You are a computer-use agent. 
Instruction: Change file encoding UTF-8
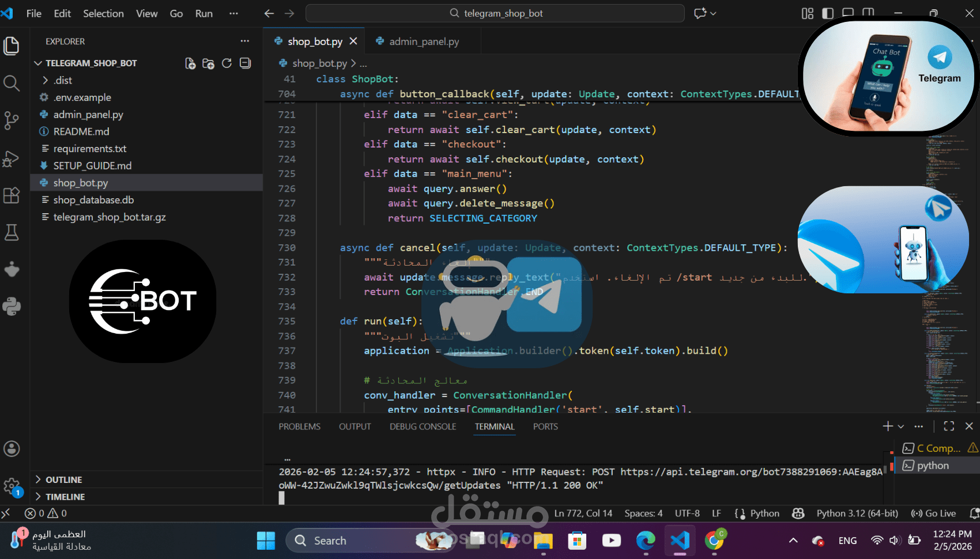(x=687, y=513)
